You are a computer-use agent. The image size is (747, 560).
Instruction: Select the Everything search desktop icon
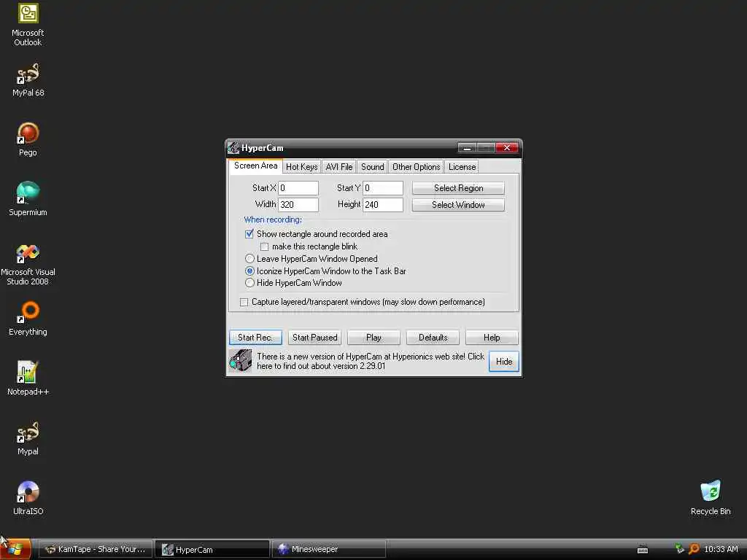click(x=28, y=319)
